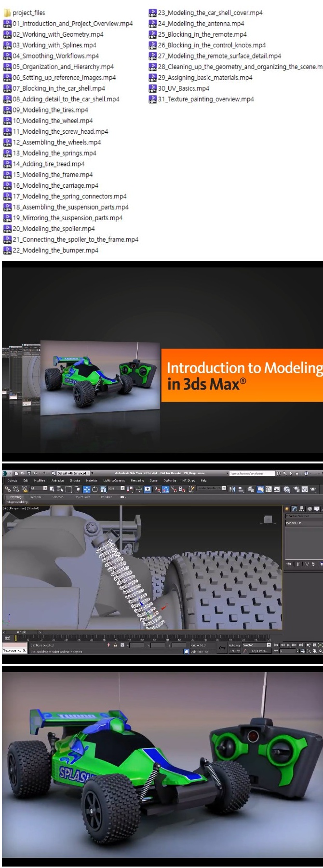Image resolution: width=323 pixels, height=868 pixels.
Task: Open the Schematic View icon
Action: (x=277, y=489)
